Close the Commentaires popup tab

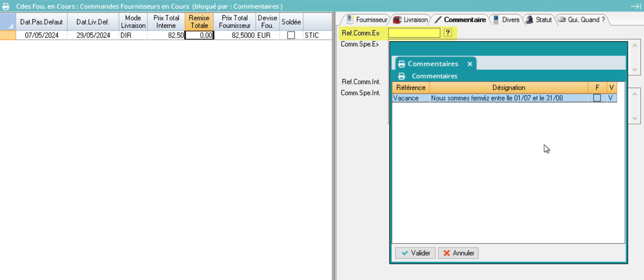pos(470,64)
